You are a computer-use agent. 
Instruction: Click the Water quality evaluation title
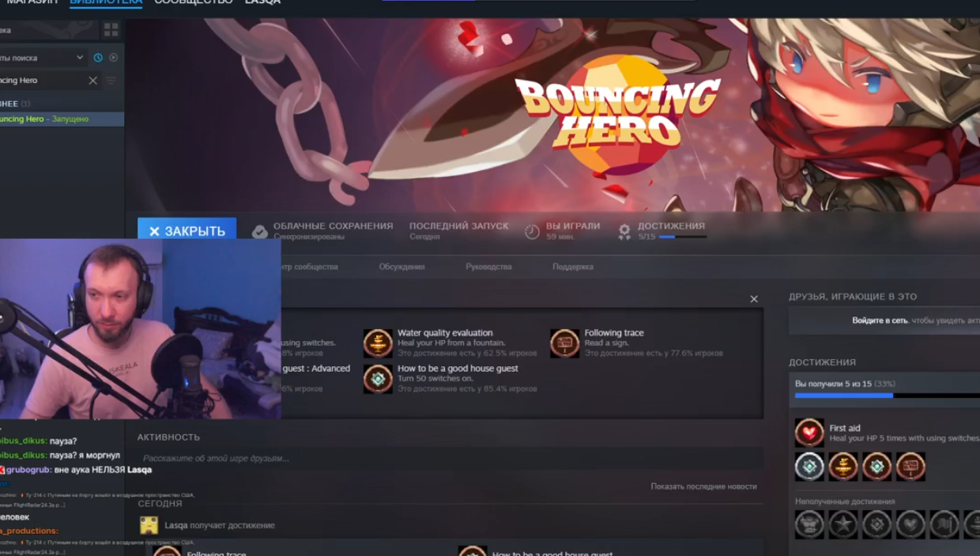pyautogui.click(x=445, y=333)
